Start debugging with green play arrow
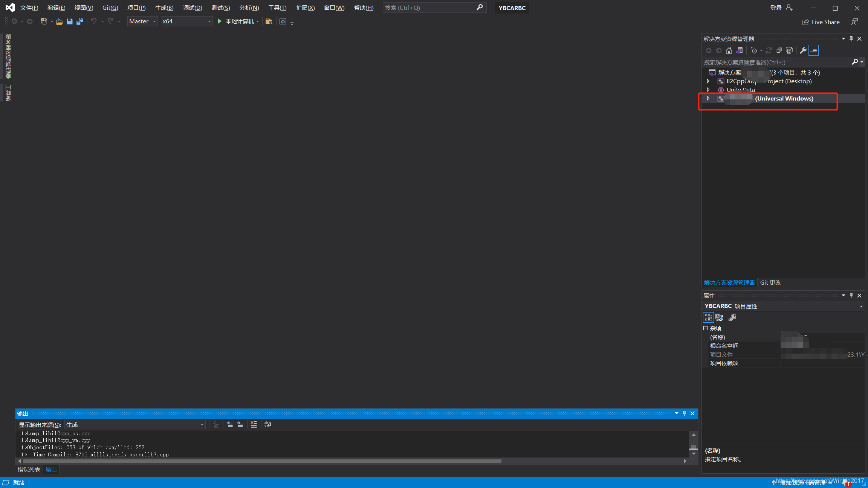The width and height of the screenshot is (868, 488). 219,21
